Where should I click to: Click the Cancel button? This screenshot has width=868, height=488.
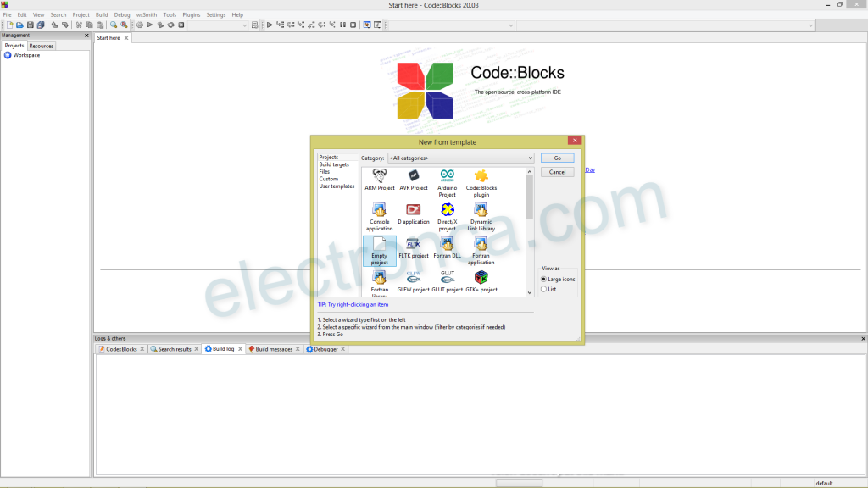click(x=557, y=172)
